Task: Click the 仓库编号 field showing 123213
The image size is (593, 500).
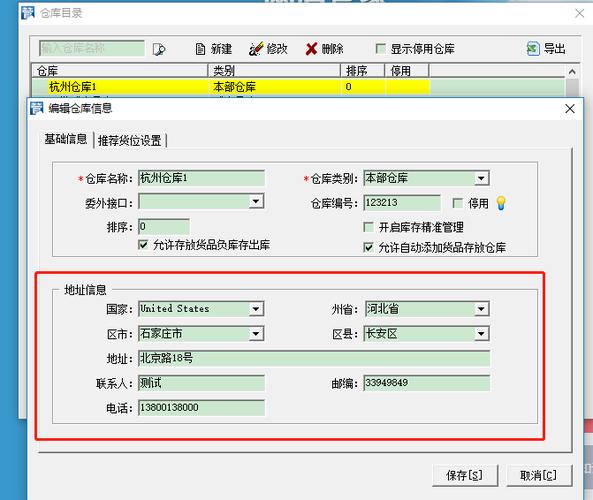Action: [x=402, y=203]
